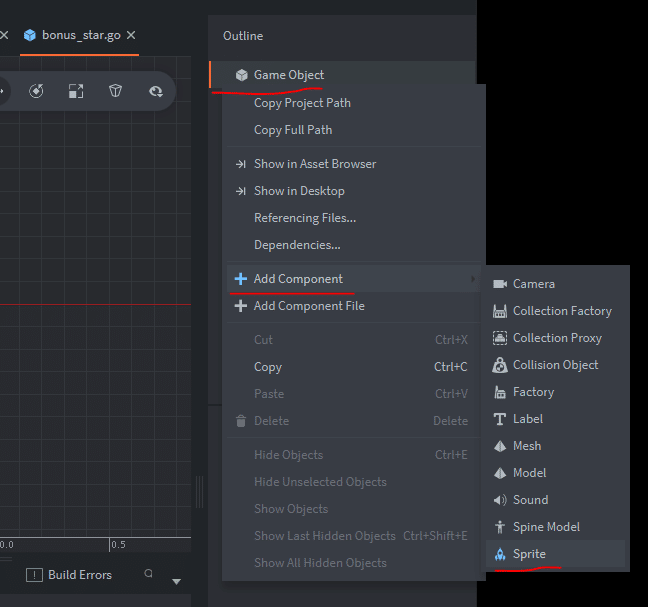Select Game Object in the Outline
Screen dimensions: 648x607
pyautogui.click(x=343, y=75)
